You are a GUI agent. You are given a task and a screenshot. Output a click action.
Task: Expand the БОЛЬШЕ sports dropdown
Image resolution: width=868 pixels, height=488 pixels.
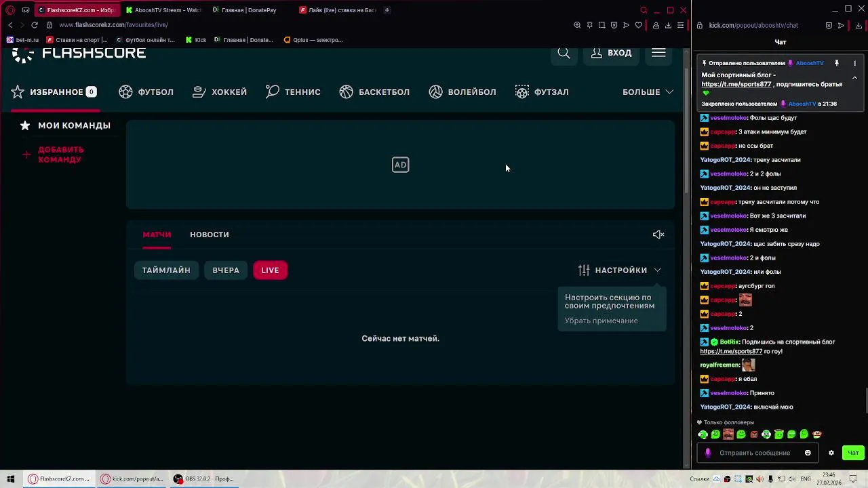click(648, 92)
